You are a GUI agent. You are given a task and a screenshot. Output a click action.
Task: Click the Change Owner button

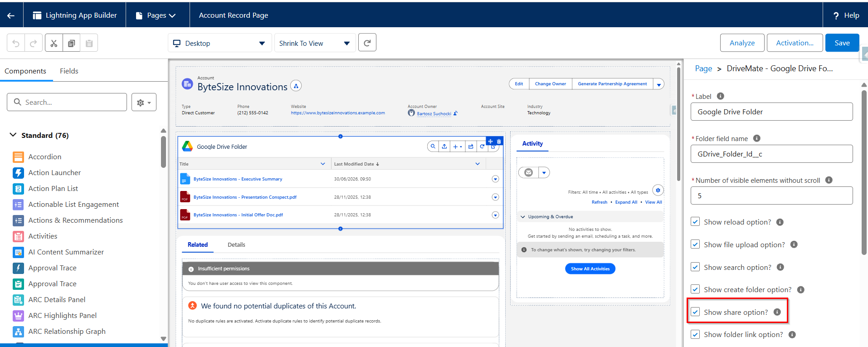551,84
